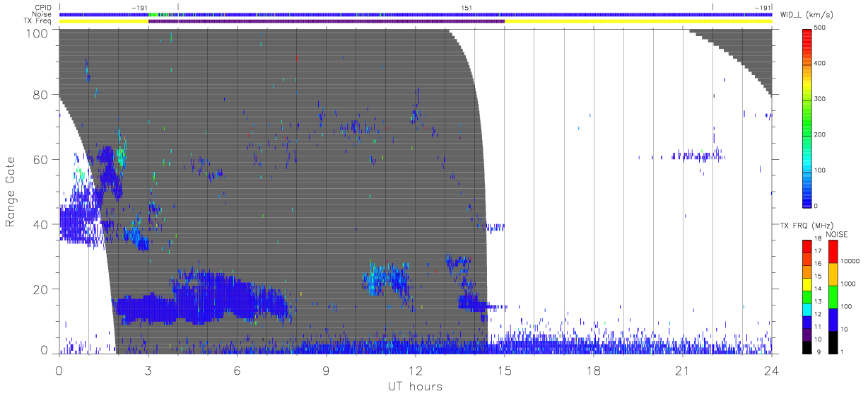Click the "CPID" row label
Screen dimensions: 868x401
[x=44, y=8]
